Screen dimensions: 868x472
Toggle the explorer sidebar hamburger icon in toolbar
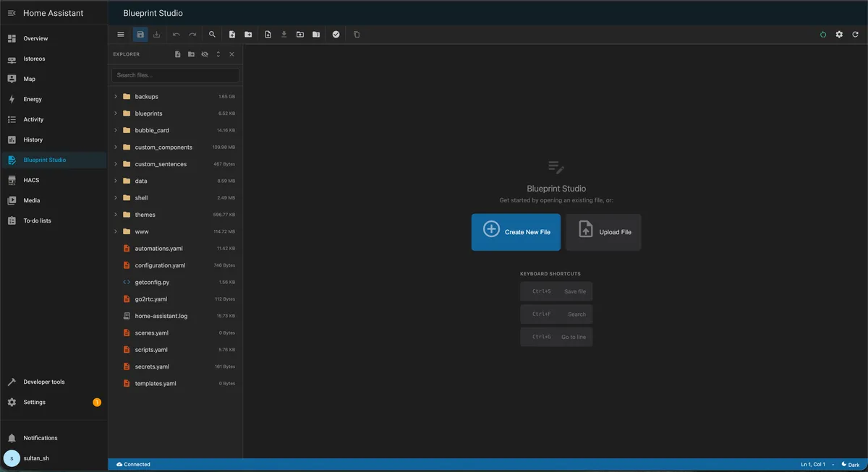coord(121,35)
